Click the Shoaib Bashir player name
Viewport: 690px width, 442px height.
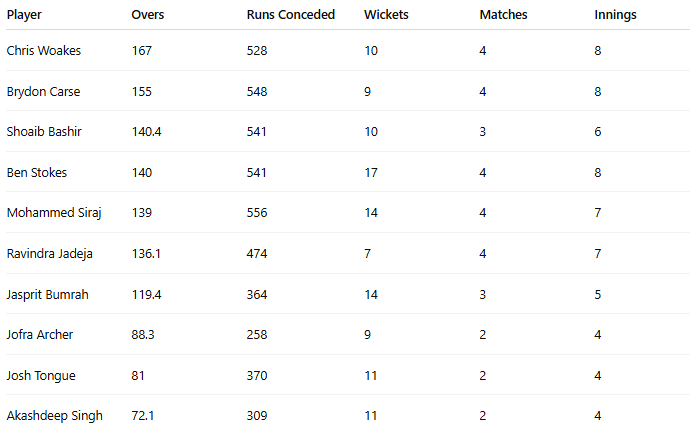coord(44,132)
